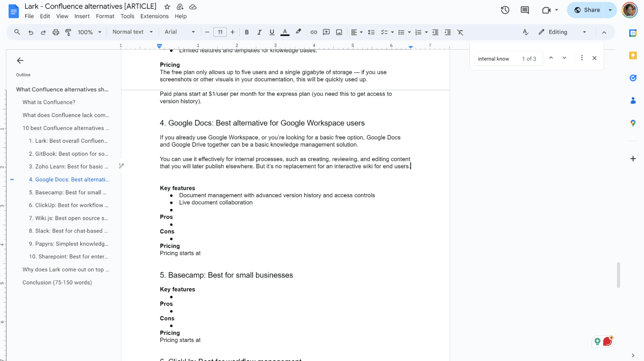Open the bulleted list style dropdown
The image size is (644, 361).
point(409,32)
